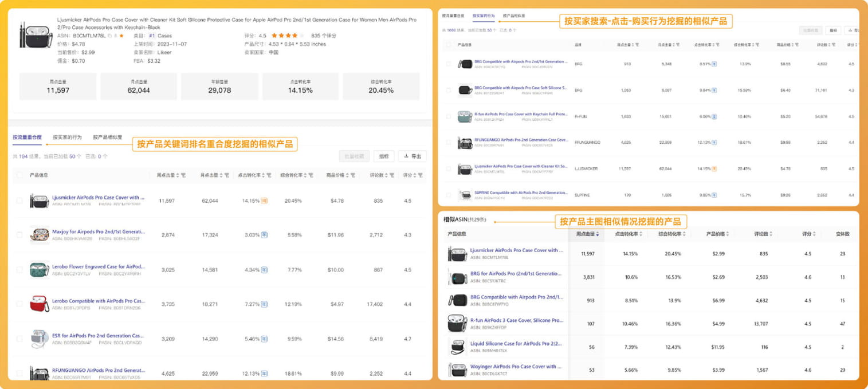Screen dimensions: 868x389
Task: Click the sort icon on 评论数 column
Action: (386, 175)
